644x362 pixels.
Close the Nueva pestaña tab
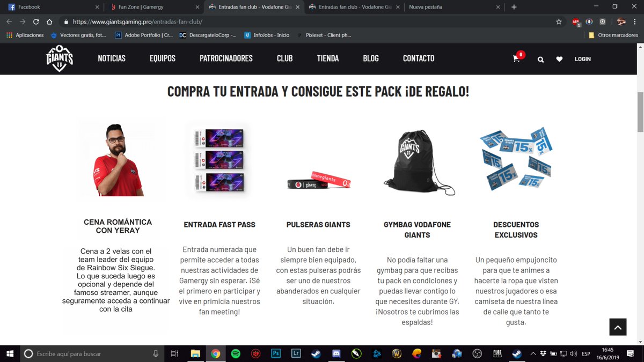[498, 7]
